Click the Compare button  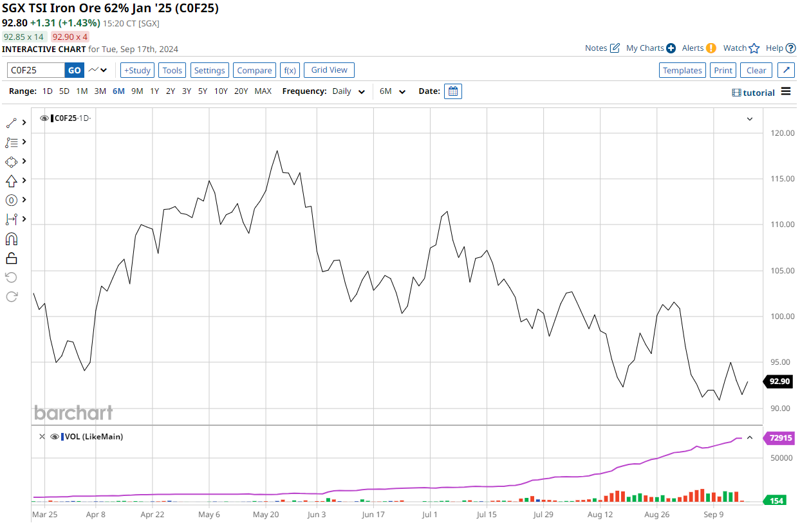point(254,70)
